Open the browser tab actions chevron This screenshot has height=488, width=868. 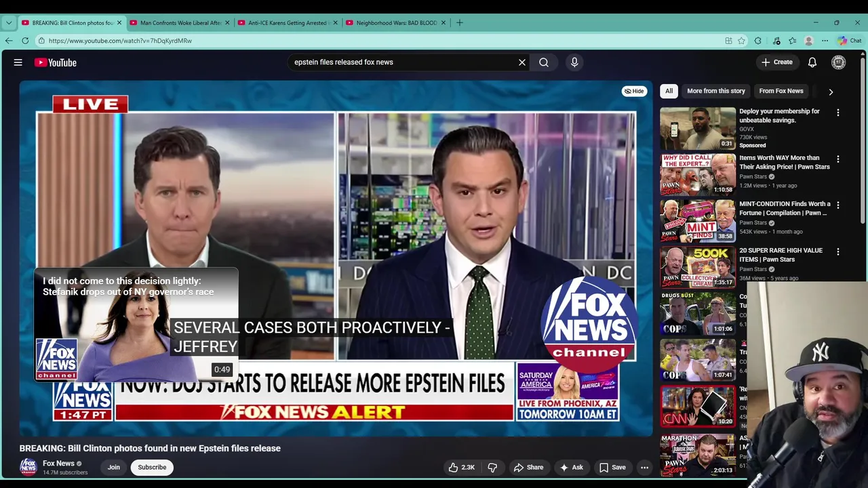tap(8, 22)
